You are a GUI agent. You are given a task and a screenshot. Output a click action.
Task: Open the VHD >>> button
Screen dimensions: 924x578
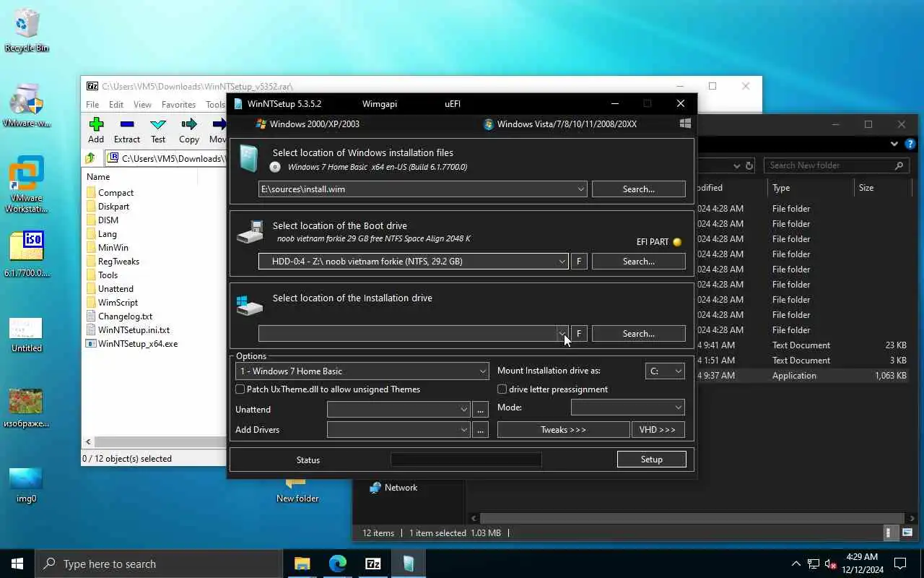(x=658, y=430)
